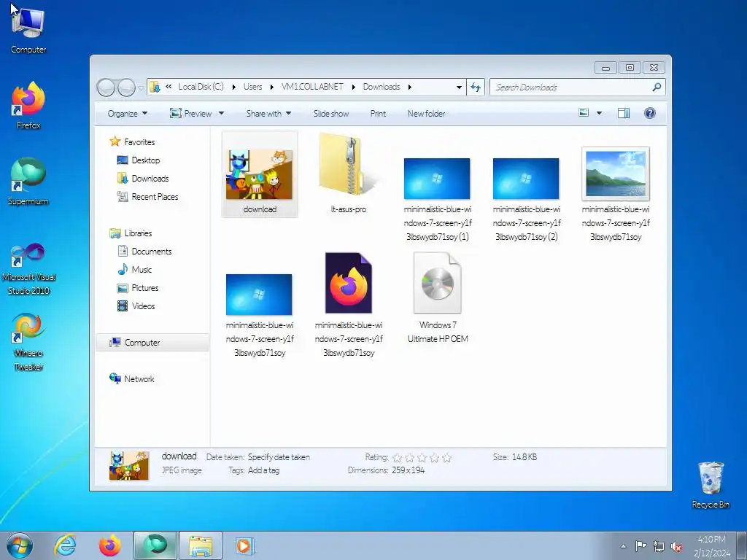
Task: Open the Documents library
Action: pyautogui.click(x=144, y=252)
